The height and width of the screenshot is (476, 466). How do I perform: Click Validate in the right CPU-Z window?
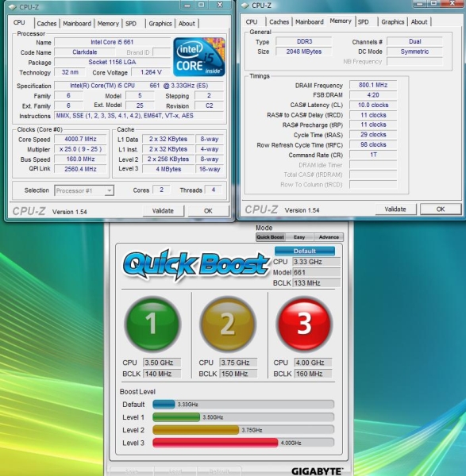[x=395, y=209]
